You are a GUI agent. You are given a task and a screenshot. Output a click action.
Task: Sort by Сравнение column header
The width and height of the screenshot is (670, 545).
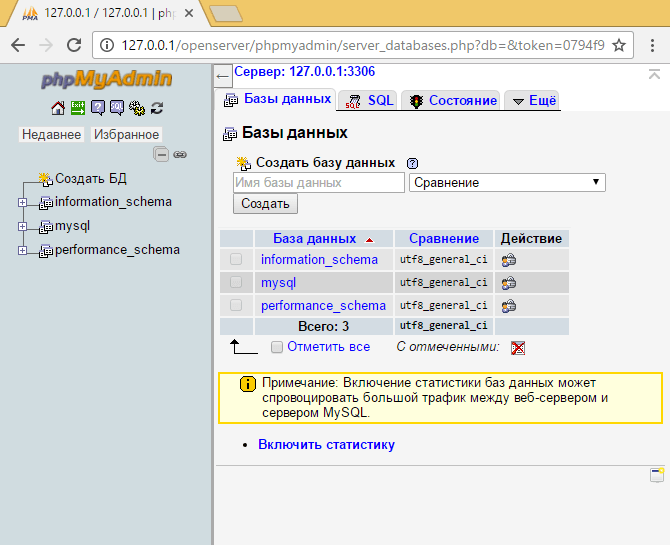point(444,239)
